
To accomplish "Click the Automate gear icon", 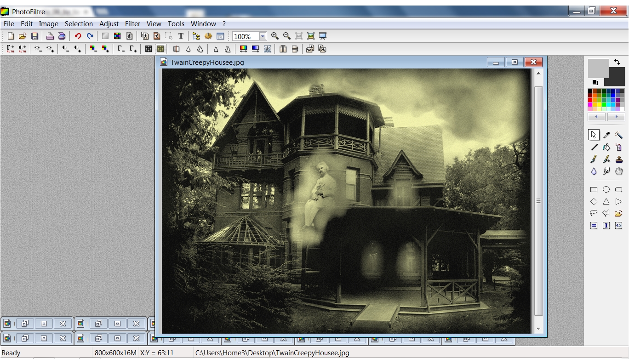I will 208,36.
